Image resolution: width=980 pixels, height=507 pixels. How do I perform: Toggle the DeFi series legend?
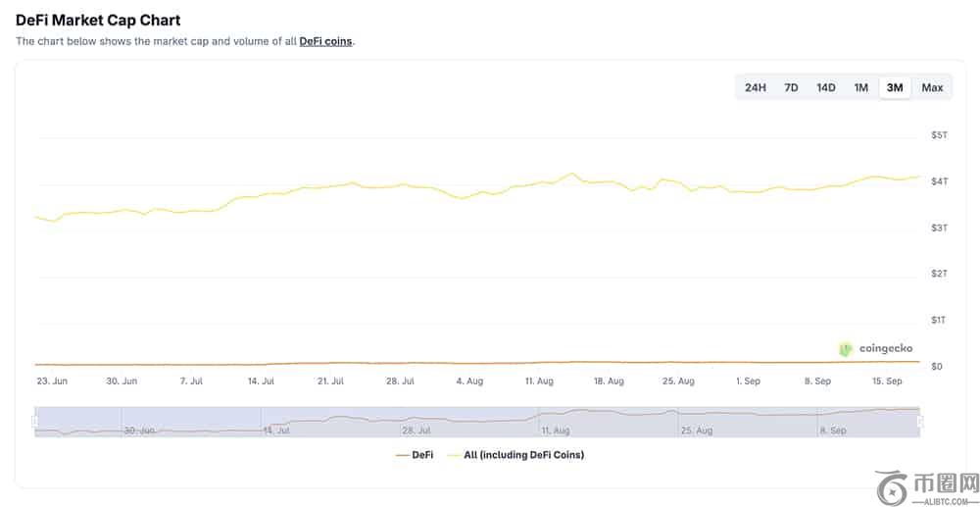[x=415, y=455]
